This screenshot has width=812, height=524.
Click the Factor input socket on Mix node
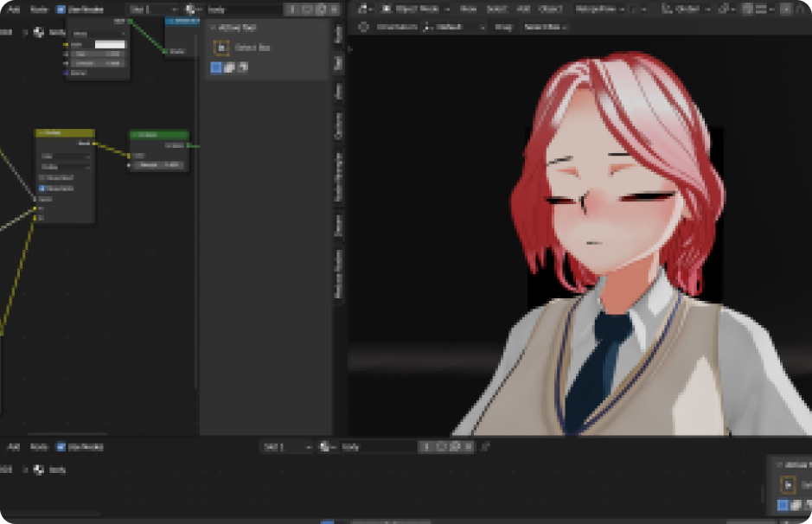[x=35, y=200]
